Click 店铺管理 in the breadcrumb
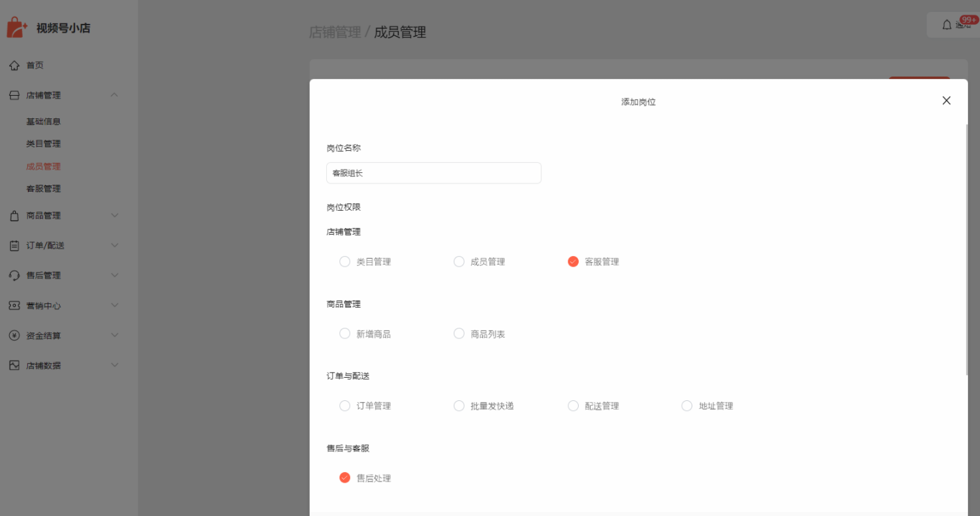Image resolution: width=980 pixels, height=516 pixels. click(335, 32)
